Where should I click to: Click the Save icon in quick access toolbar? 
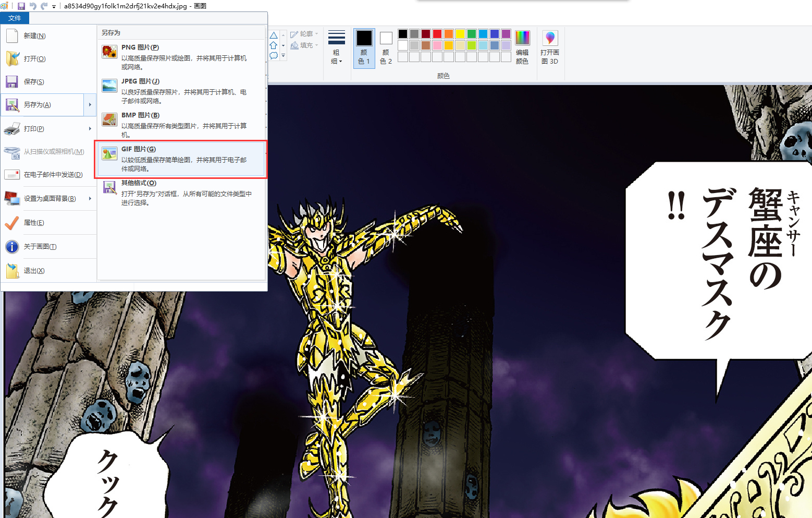pos(21,6)
